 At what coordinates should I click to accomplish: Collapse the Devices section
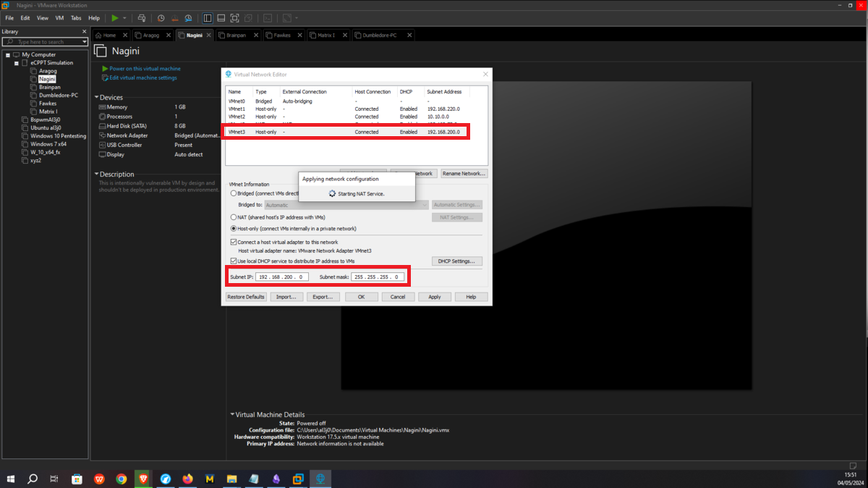coord(97,97)
